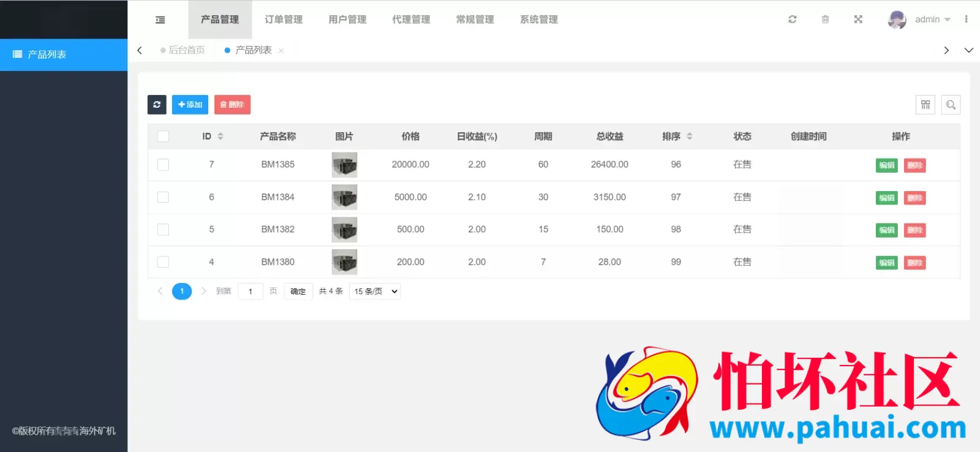Click the red 删除 toolbar button
Viewport: 980px width, 452px height.
coord(232,105)
